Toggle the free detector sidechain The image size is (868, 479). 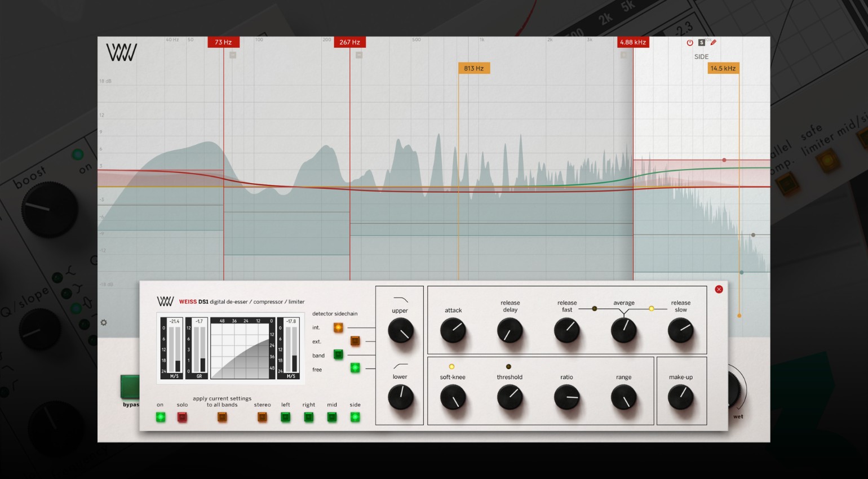pyautogui.click(x=355, y=367)
